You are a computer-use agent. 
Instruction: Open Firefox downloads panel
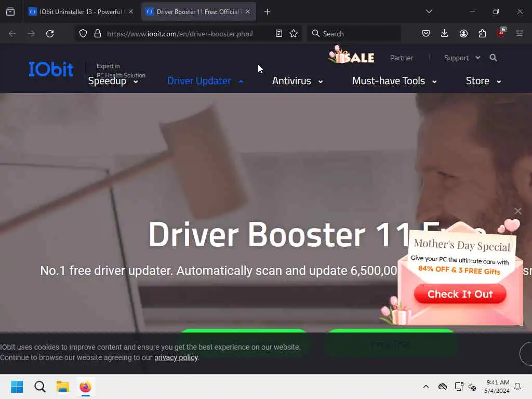coord(445,33)
